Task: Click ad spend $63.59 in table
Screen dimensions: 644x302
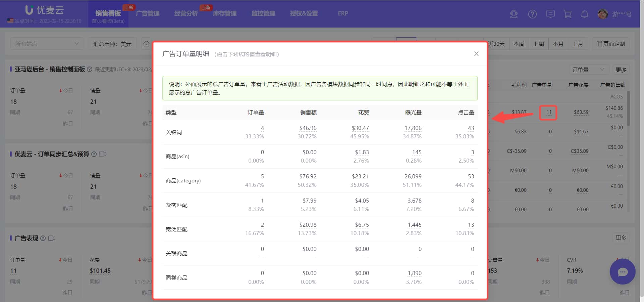Action: 581,112
